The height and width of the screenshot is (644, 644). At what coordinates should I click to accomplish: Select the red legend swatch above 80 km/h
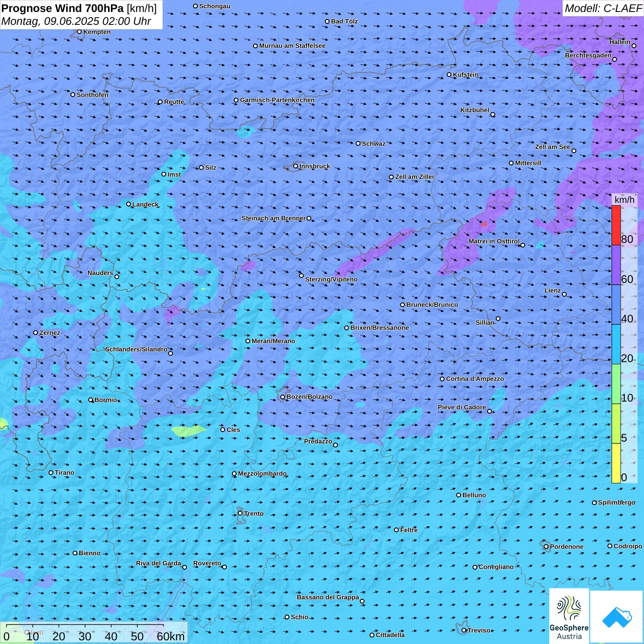tap(616, 225)
